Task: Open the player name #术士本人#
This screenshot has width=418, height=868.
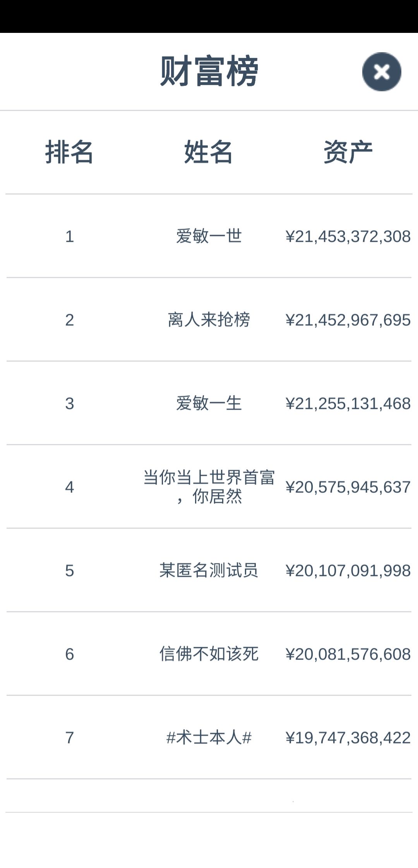Action: click(209, 738)
